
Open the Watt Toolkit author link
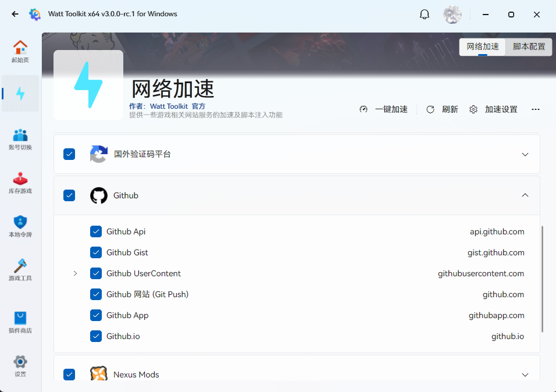coord(169,106)
